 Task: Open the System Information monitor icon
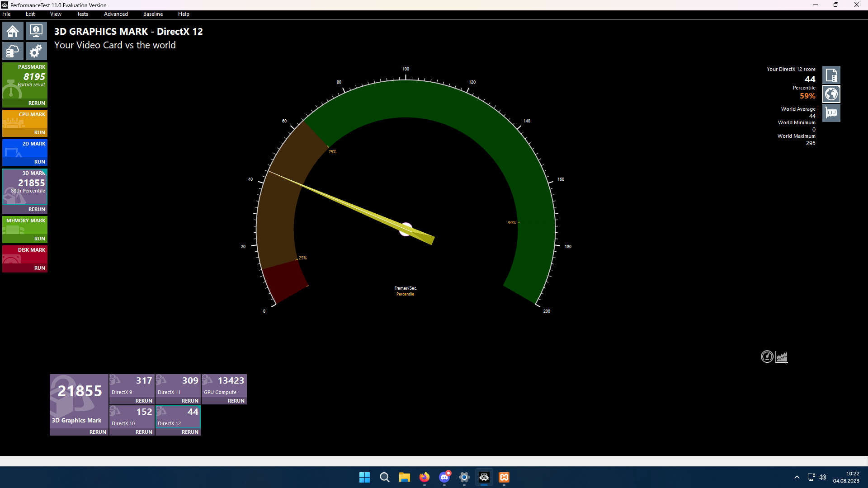[x=36, y=31]
